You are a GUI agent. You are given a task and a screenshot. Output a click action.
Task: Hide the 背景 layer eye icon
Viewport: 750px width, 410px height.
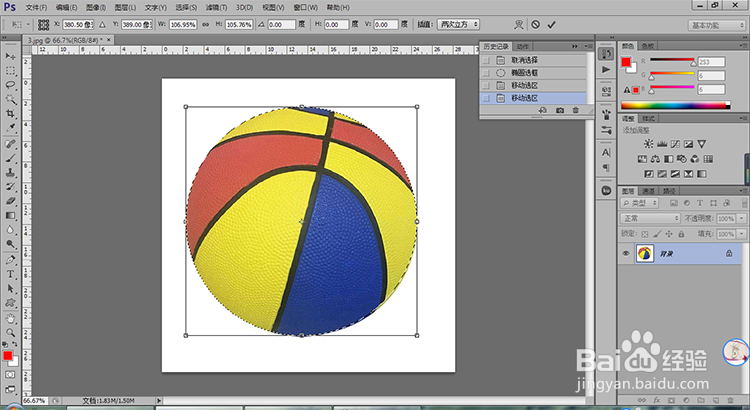(626, 254)
